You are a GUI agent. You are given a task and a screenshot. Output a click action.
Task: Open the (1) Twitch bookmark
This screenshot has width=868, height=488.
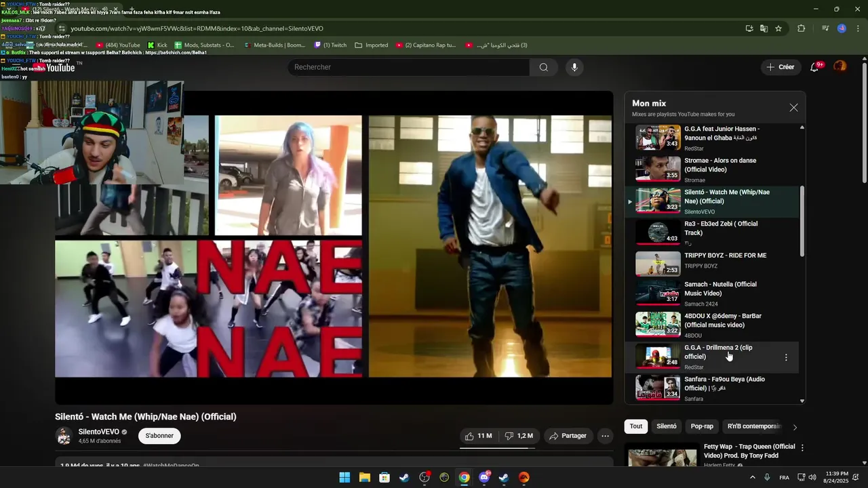(330, 45)
